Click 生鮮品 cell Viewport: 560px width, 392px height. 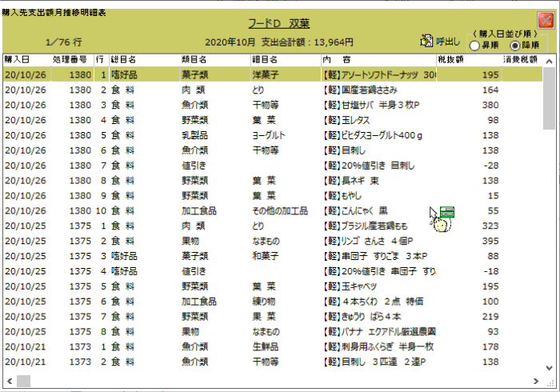click(x=266, y=346)
